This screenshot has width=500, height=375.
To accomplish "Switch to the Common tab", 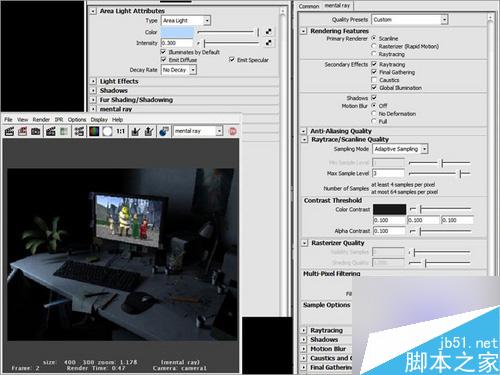I will coord(309,6).
